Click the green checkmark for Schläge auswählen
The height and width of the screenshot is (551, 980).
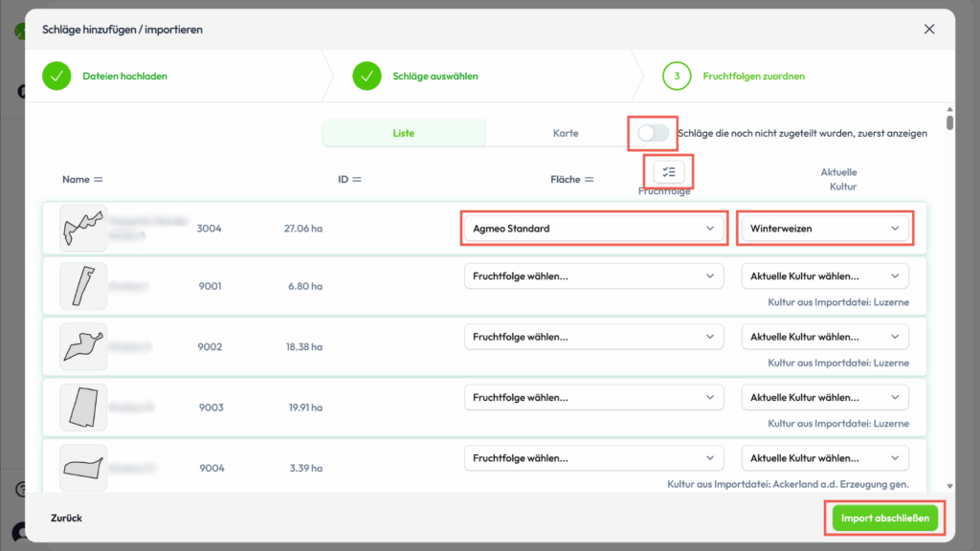pyautogui.click(x=367, y=76)
